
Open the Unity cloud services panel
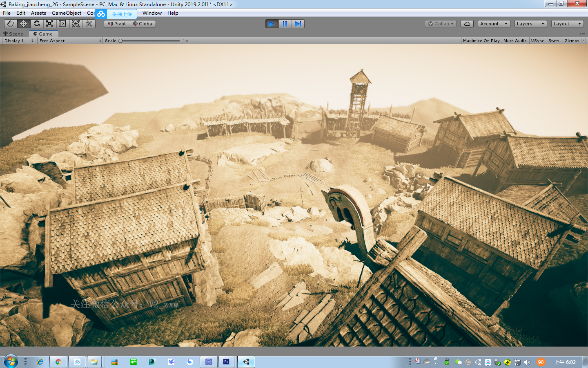coord(467,24)
